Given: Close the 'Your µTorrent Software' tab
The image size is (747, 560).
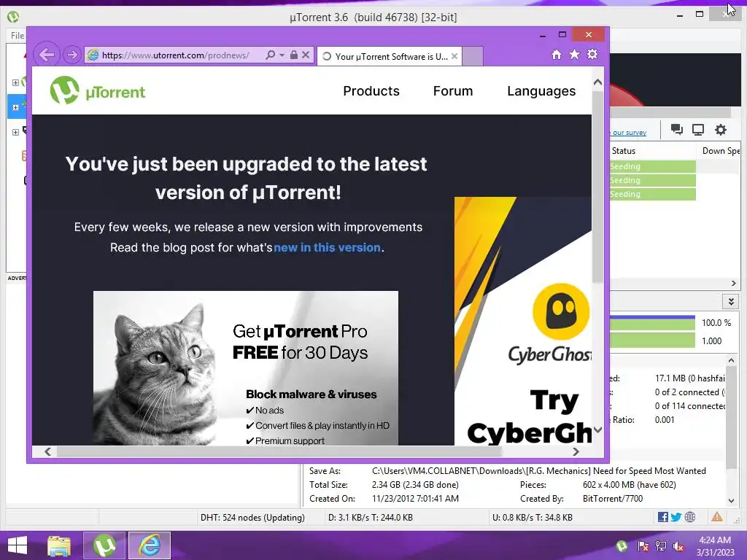Looking at the screenshot, I should coord(454,56).
